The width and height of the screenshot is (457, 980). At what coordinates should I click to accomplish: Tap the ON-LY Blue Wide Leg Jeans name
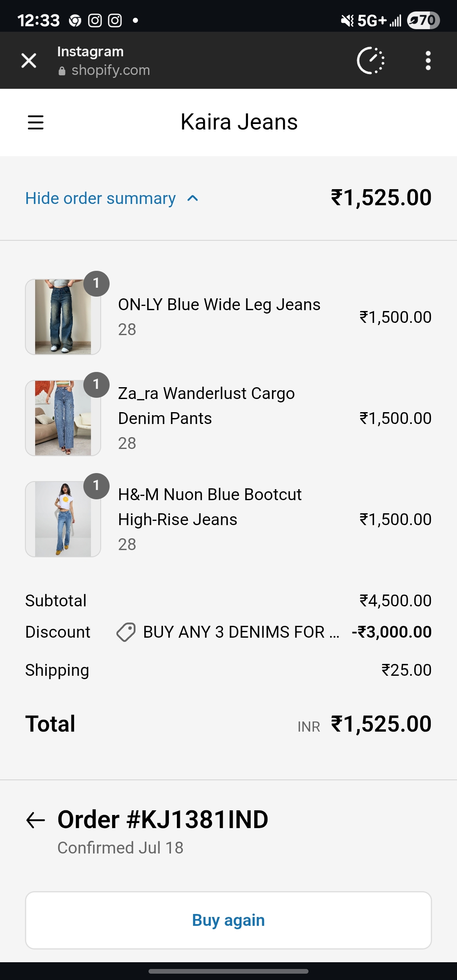click(219, 305)
